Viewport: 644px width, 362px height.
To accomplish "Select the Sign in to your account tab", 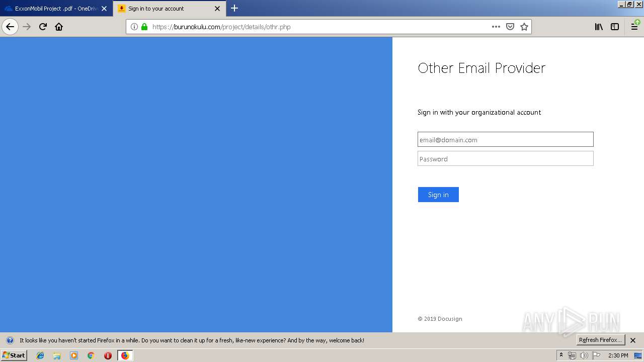I will point(170,9).
